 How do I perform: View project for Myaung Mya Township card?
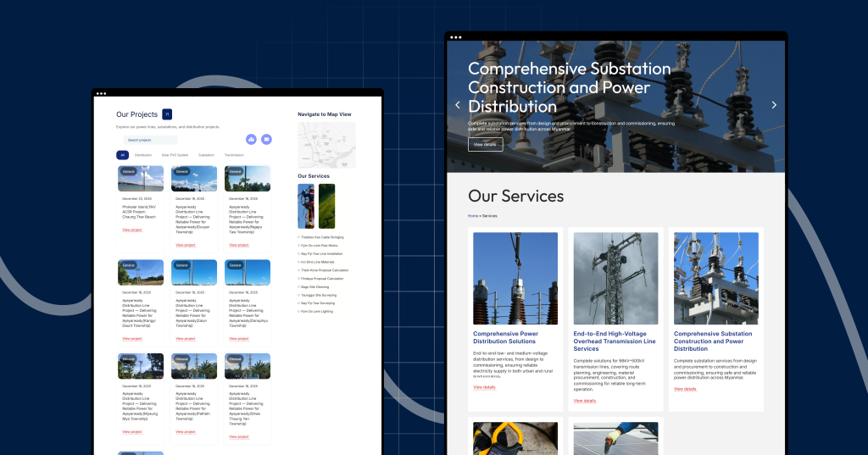click(x=132, y=432)
